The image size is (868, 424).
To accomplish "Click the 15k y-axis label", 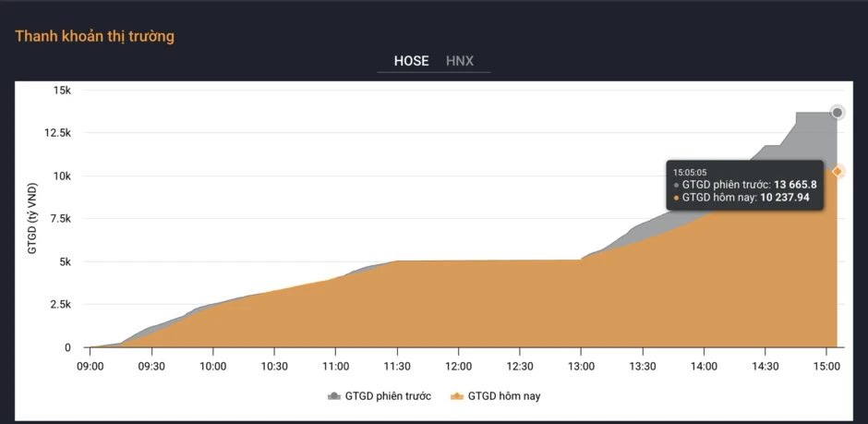I will pos(64,91).
